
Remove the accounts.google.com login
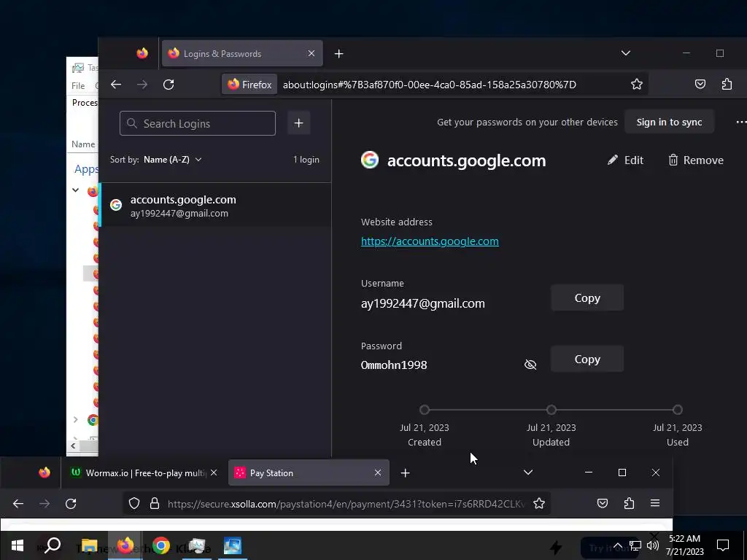click(x=695, y=160)
